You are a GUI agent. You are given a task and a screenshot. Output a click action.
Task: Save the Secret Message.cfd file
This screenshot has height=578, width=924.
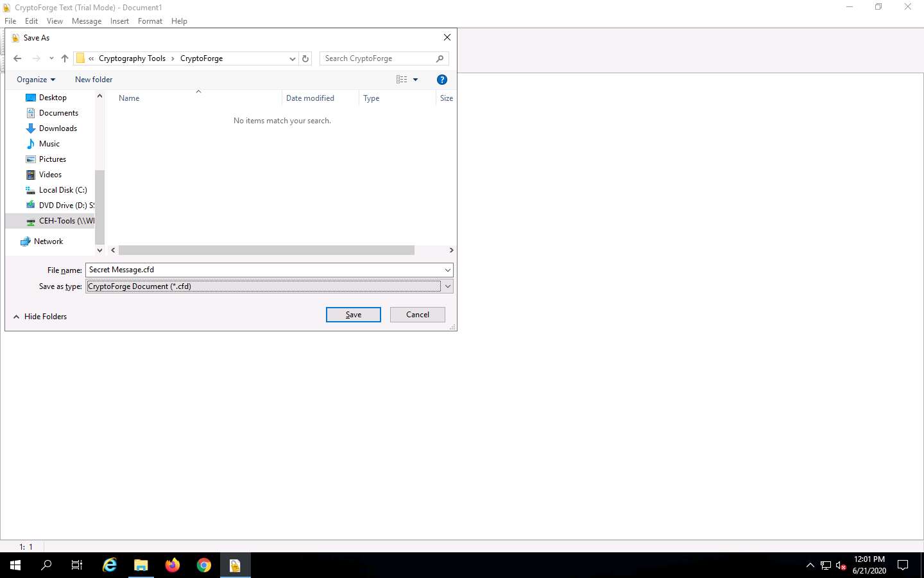[x=353, y=314]
